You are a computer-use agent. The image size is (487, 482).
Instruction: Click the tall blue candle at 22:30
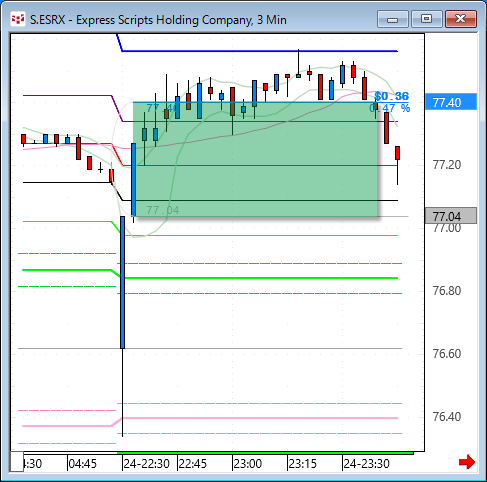[x=122, y=282]
